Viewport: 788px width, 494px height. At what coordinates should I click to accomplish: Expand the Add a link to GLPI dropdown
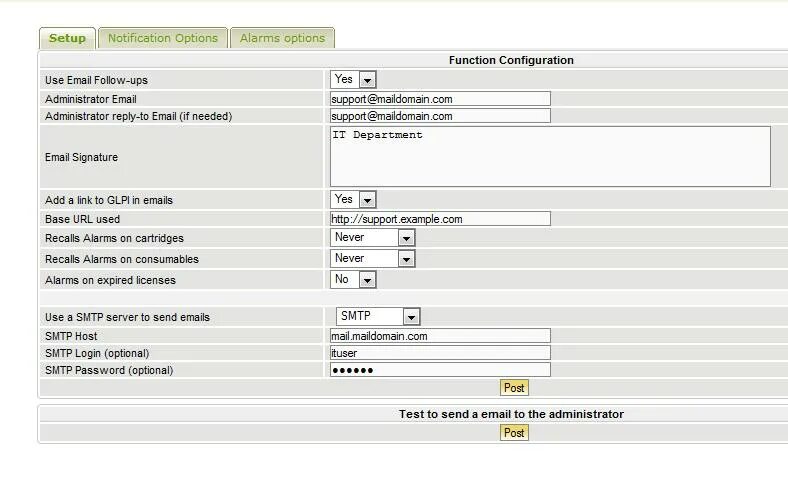354,200
